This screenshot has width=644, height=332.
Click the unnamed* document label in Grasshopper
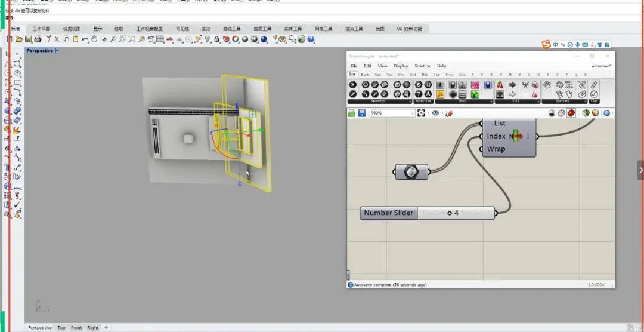601,66
